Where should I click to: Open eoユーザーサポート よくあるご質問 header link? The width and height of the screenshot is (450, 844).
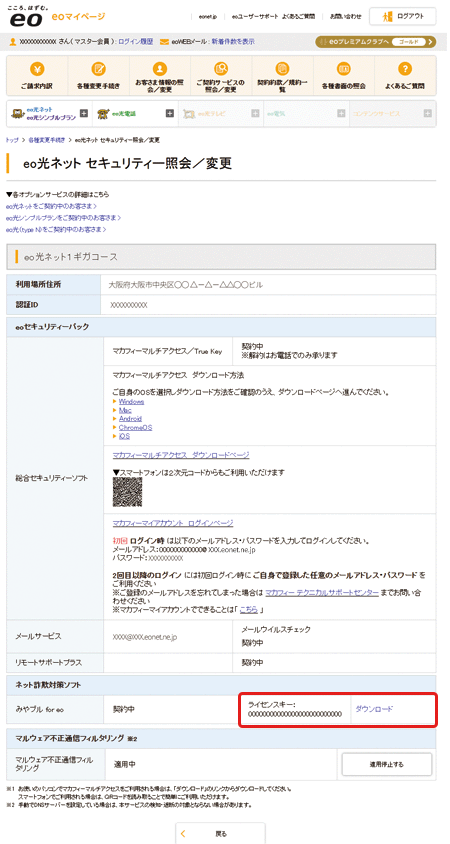pyautogui.click(x=273, y=17)
